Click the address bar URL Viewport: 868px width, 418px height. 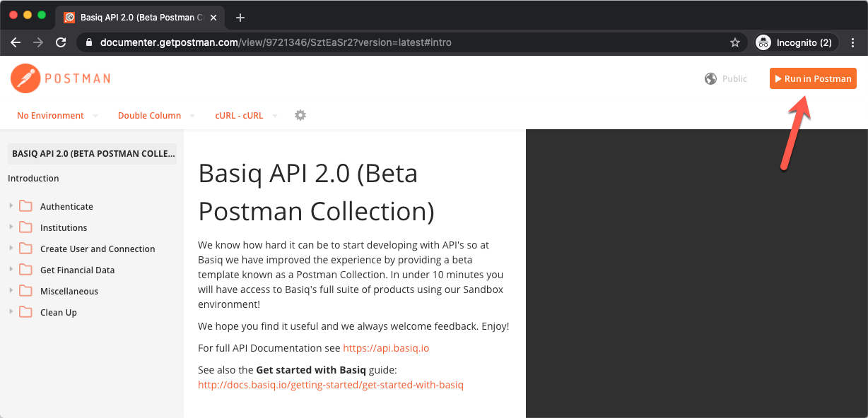(x=276, y=42)
